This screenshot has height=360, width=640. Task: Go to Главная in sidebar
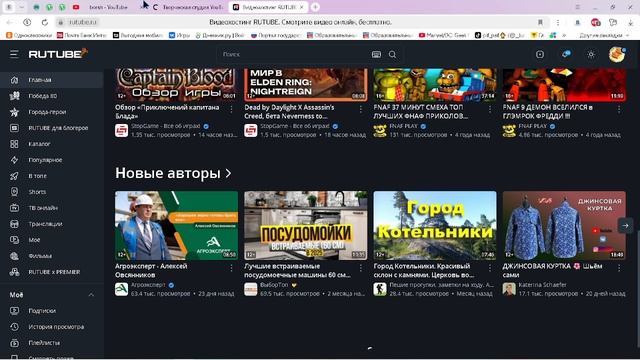pyautogui.click(x=51, y=80)
